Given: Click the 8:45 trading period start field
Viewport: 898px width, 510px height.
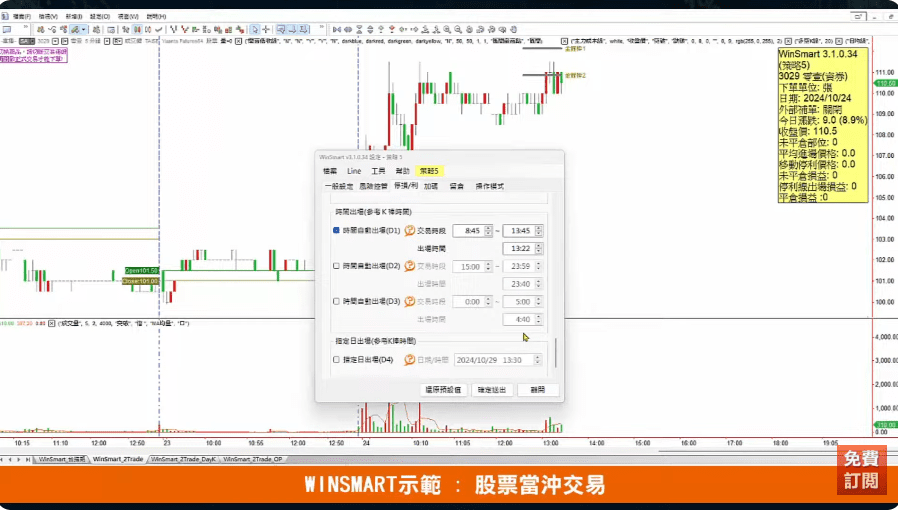Looking at the screenshot, I should pyautogui.click(x=472, y=231).
